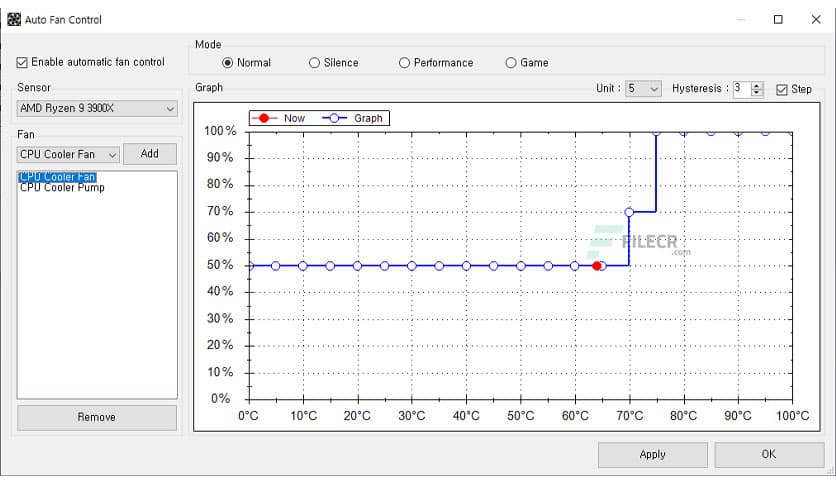Image resolution: width=836 pixels, height=484 pixels.
Task: Select CPU Cooler Pump in the list
Action: click(x=62, y=188)
